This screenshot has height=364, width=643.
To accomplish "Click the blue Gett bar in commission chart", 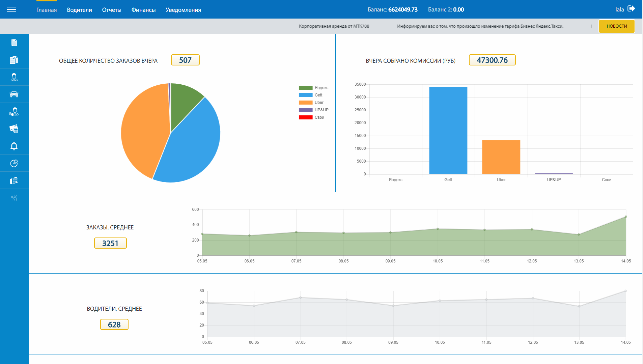I will click(448, 131).
